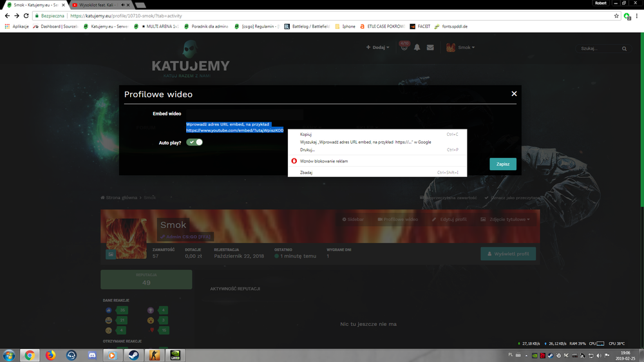
Task: Click the heart reaction icon with count 15
Action: tap(151, 330)
